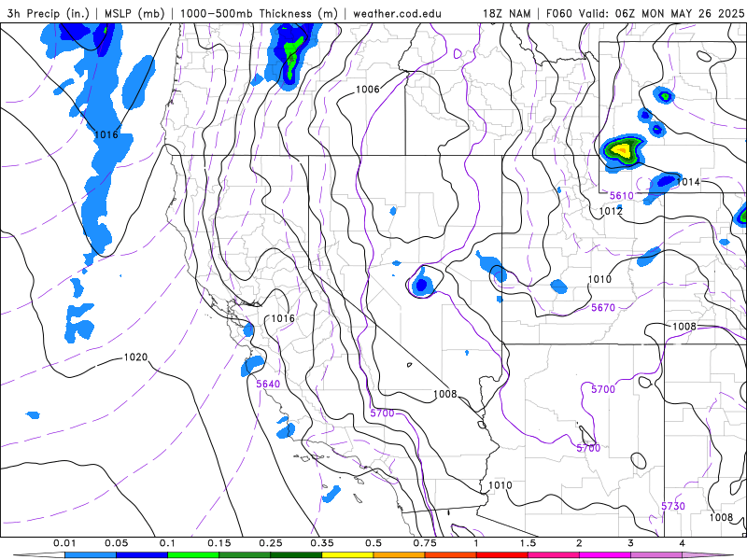Click the 0.05 legend tick label

click(116, 543)
